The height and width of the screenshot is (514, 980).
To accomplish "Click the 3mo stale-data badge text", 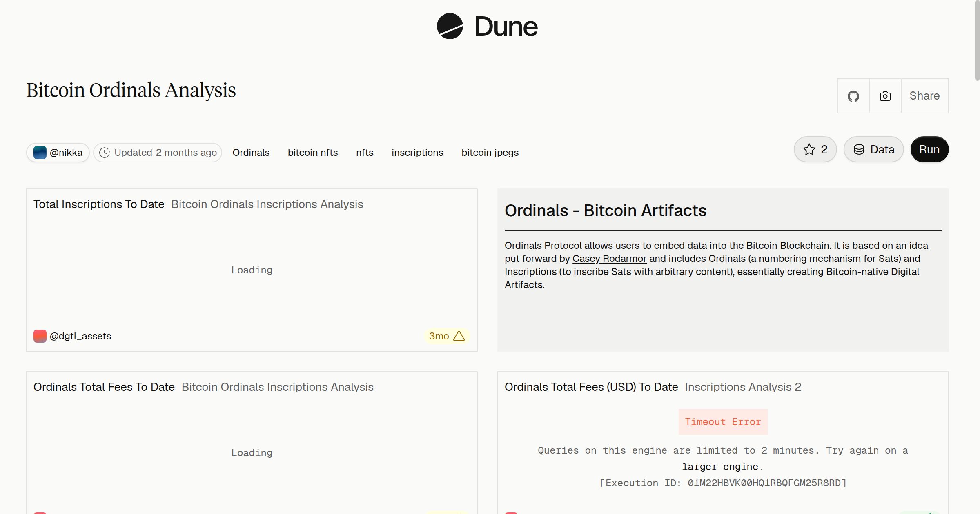I will pos(439,336).
